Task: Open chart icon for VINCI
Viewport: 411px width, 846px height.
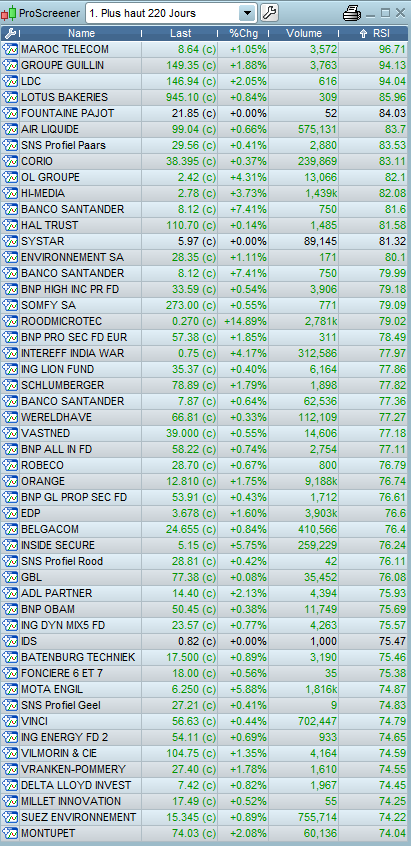Action: 10,721
